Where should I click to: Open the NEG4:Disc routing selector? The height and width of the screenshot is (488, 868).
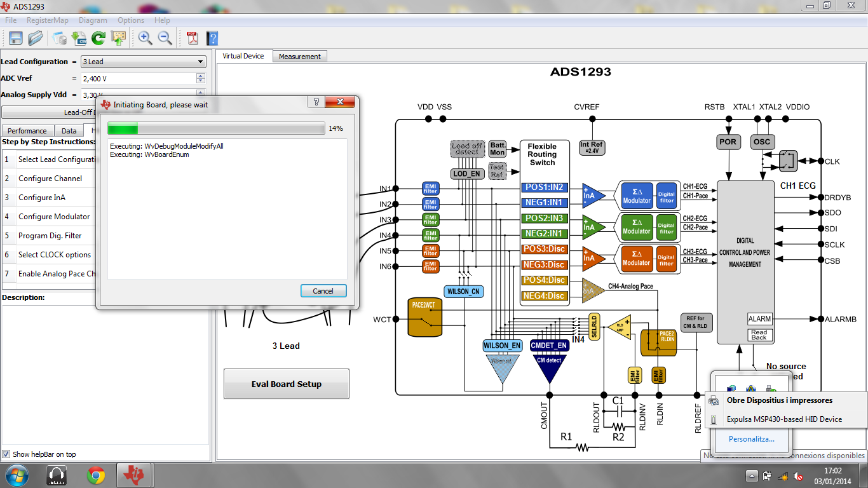543,296
